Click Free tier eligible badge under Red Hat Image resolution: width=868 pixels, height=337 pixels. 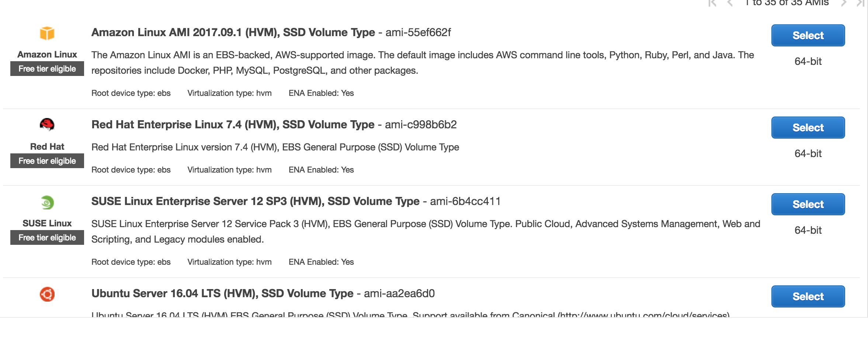(47, 161)
